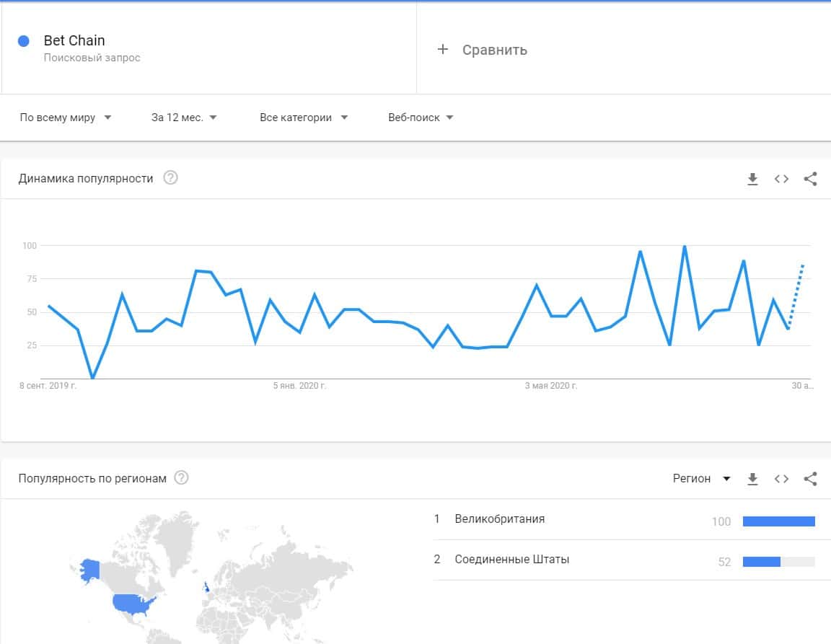Image resolution: width=831 pixels, height=644 pixels.
Task: Share the popularity dynamics chart
Action: [810, 180]
